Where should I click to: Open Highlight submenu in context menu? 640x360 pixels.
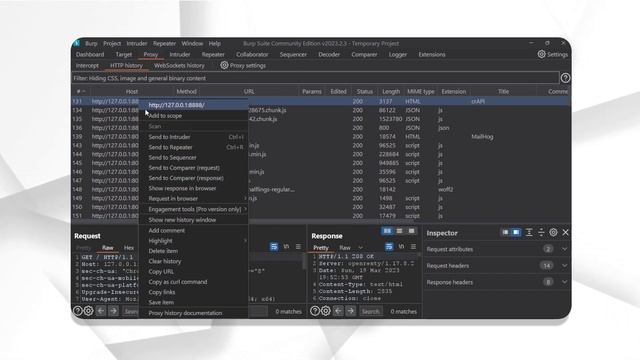click(x=194, y=241)
